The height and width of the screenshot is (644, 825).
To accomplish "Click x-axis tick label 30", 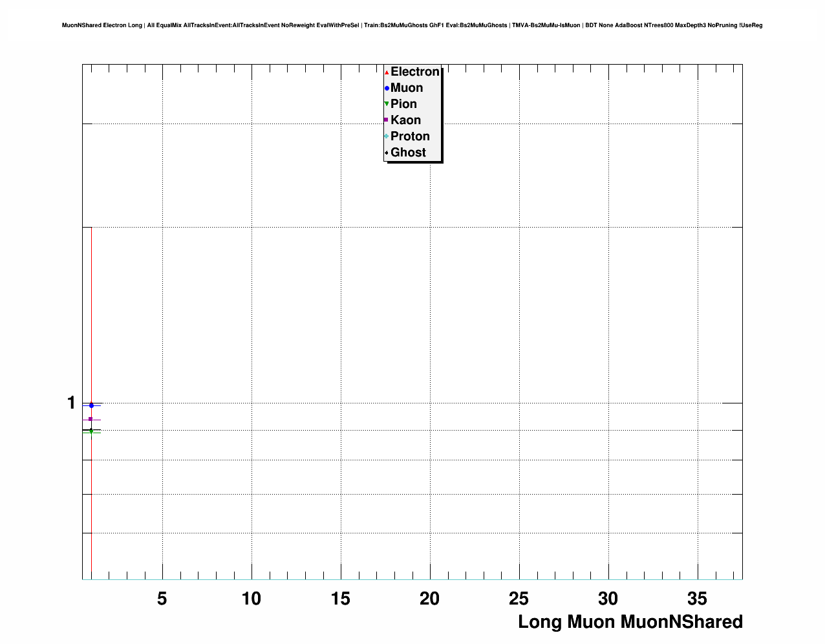I will (x=608, y=599).
